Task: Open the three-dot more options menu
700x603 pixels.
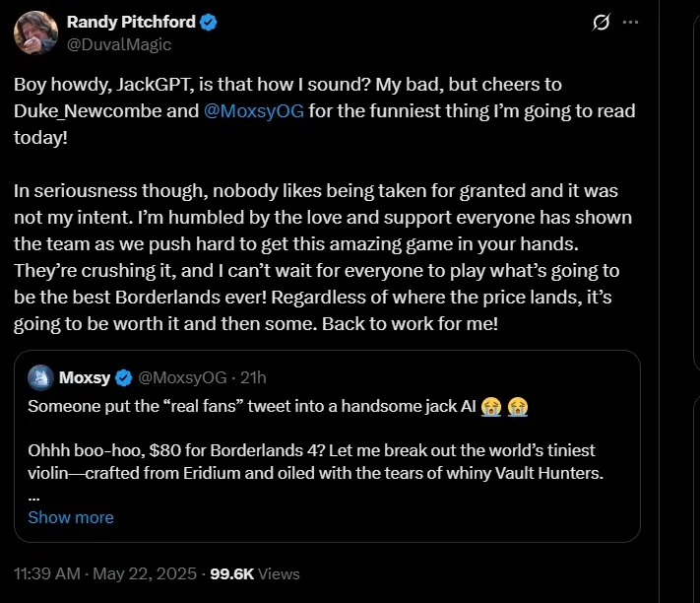Action: tap(631, 22)
